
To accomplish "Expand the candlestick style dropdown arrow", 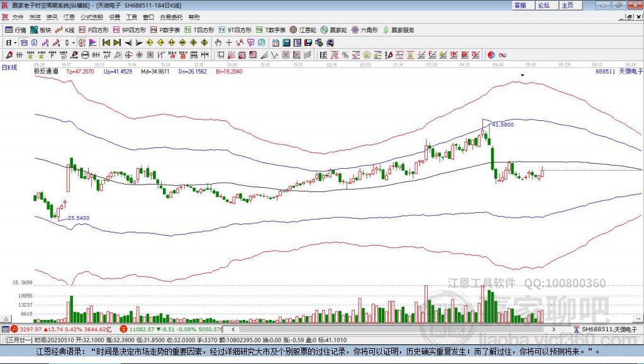I will tap(74, 43).
